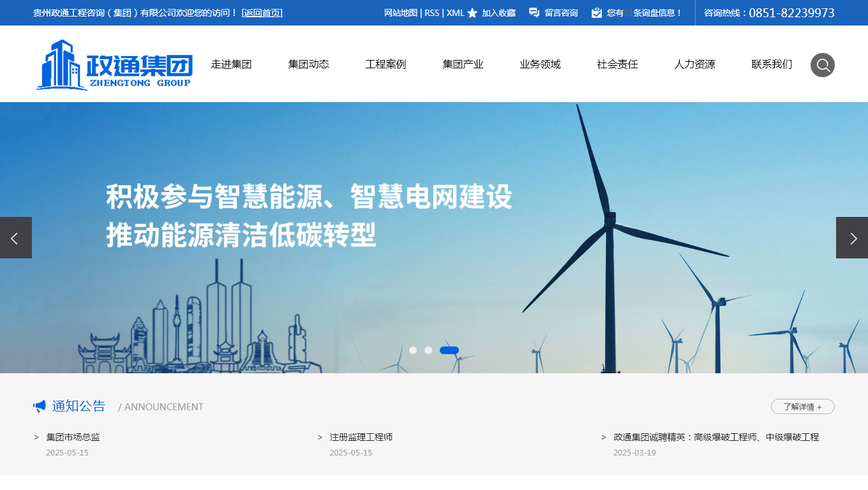Click date 2025-03-19 under announcement

634,452
